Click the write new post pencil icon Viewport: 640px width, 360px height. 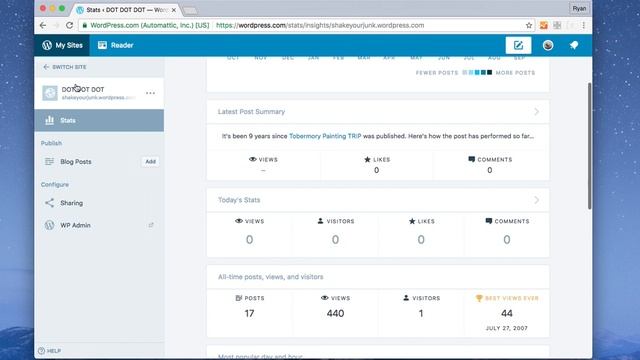[518, 45]
